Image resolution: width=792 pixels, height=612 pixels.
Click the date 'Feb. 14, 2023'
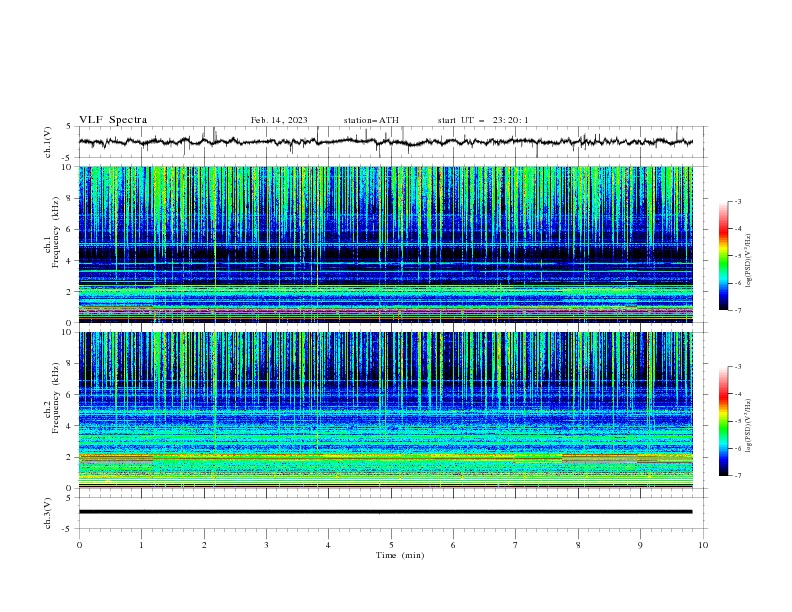[279, 120]
